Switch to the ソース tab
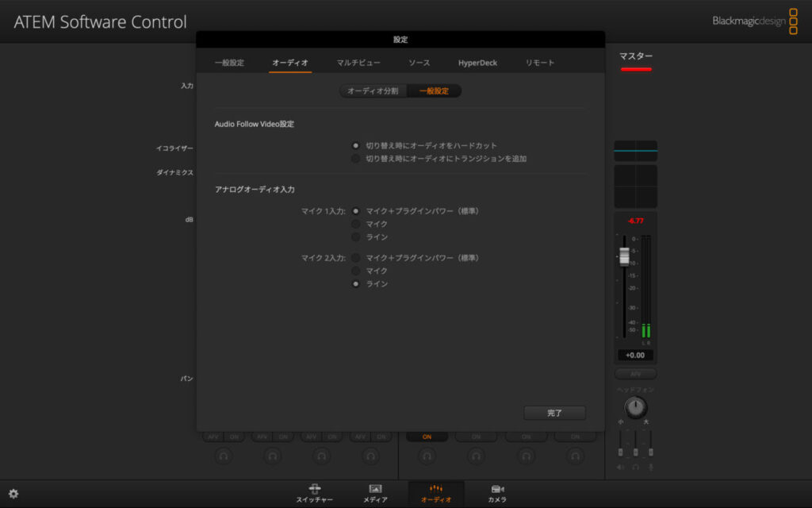This screenshot has width=812, height=508. click(419, 63)
